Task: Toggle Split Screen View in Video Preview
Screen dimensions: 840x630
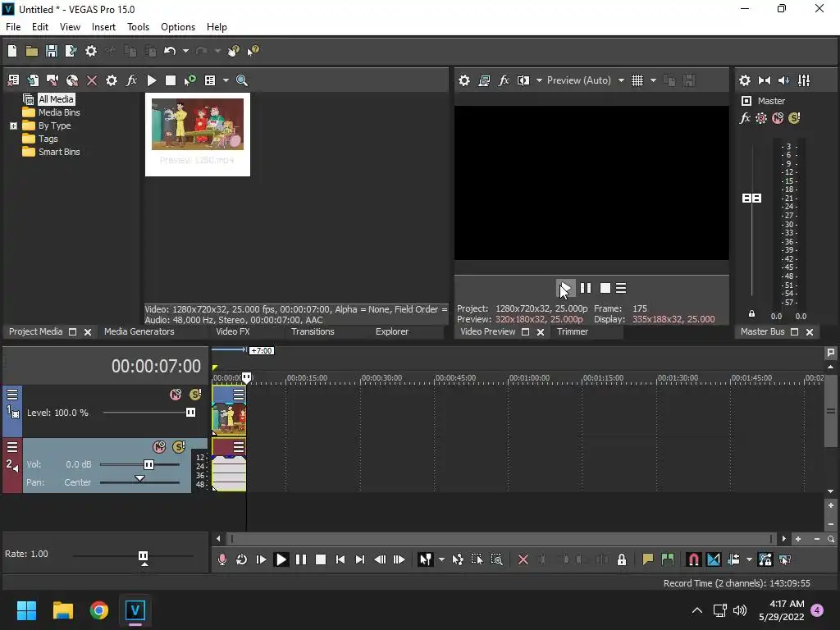Action: pos(523,80)
